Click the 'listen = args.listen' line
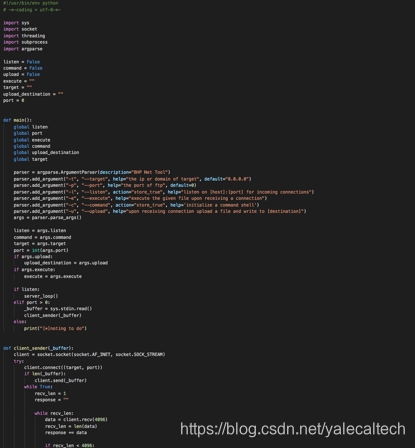This screenshot has height=448, width=415. (x=40, y=230)
